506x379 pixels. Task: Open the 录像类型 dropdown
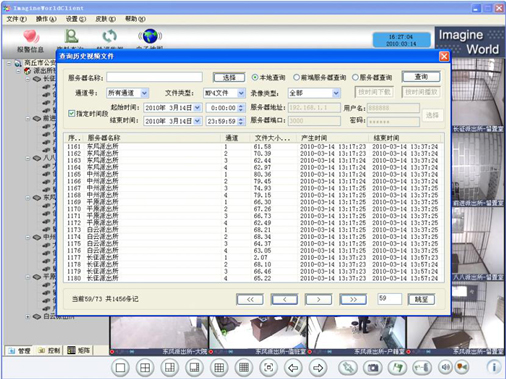(336, 93)
